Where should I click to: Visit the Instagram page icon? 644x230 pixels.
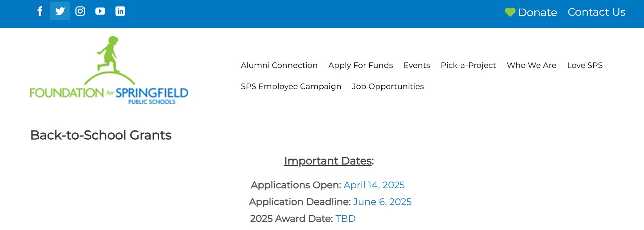click(x=80, y=11)
